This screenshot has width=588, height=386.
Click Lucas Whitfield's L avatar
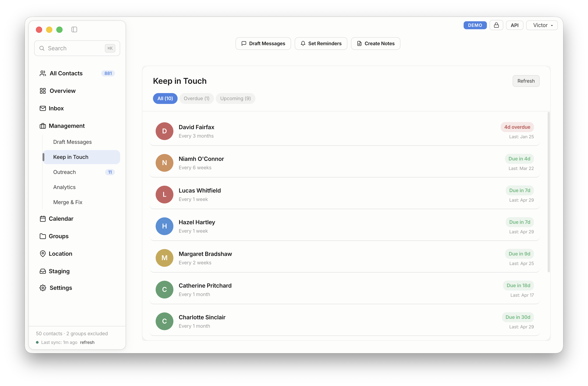point(164,195)
